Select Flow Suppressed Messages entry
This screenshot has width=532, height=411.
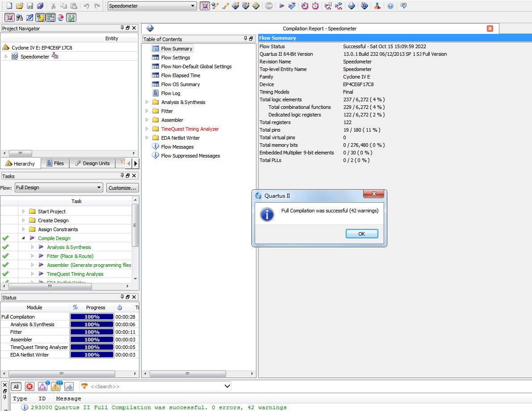pyautogui.click(x=190, y=156)
